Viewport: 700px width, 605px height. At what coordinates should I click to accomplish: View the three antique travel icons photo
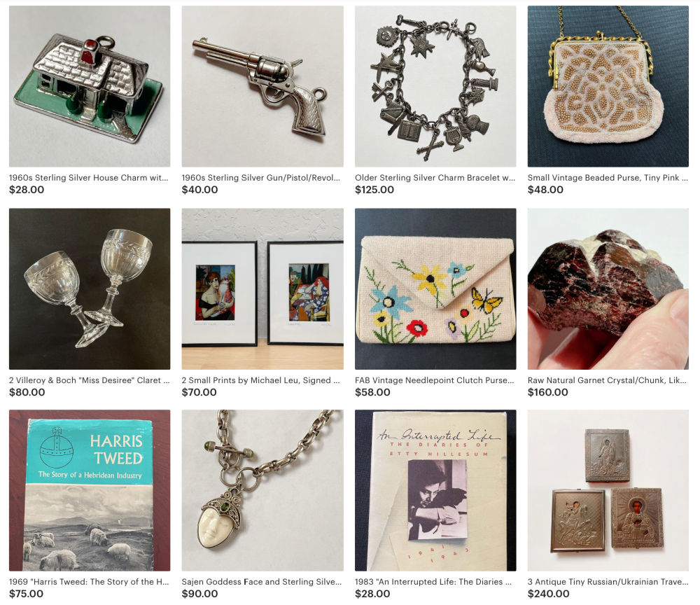coord(608,490)
